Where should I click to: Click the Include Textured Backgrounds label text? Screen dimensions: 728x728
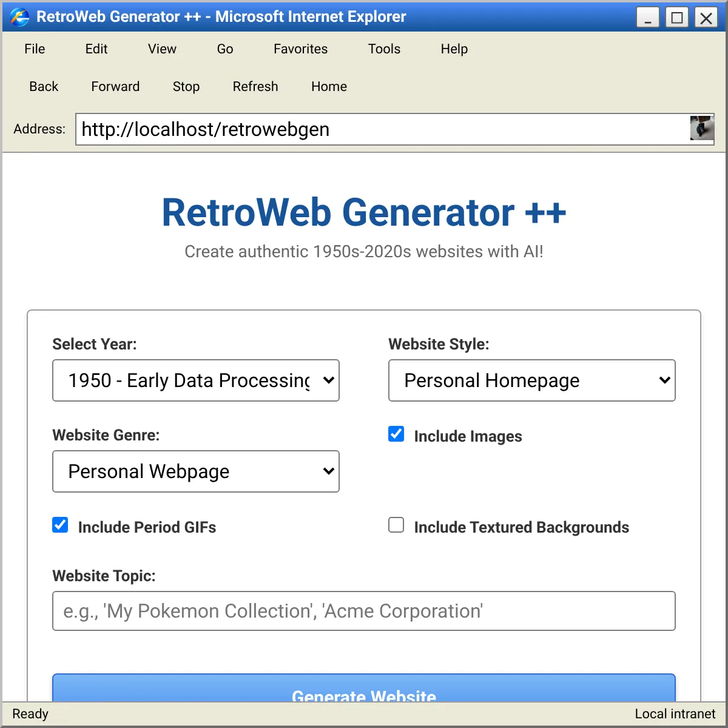click(522, 527)
